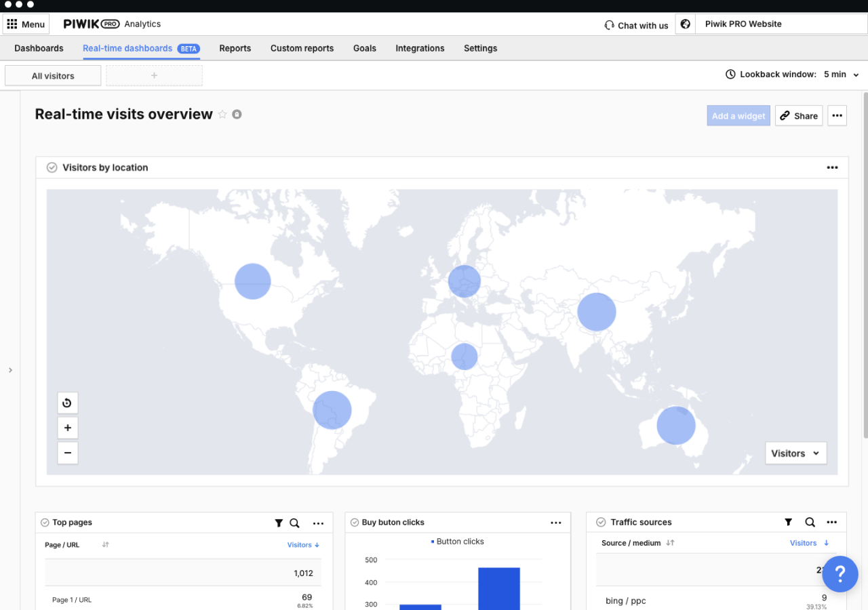The height and width of the screenshot is (610, 868).
Task: Zoom out on the map
Action: point(68,453)
